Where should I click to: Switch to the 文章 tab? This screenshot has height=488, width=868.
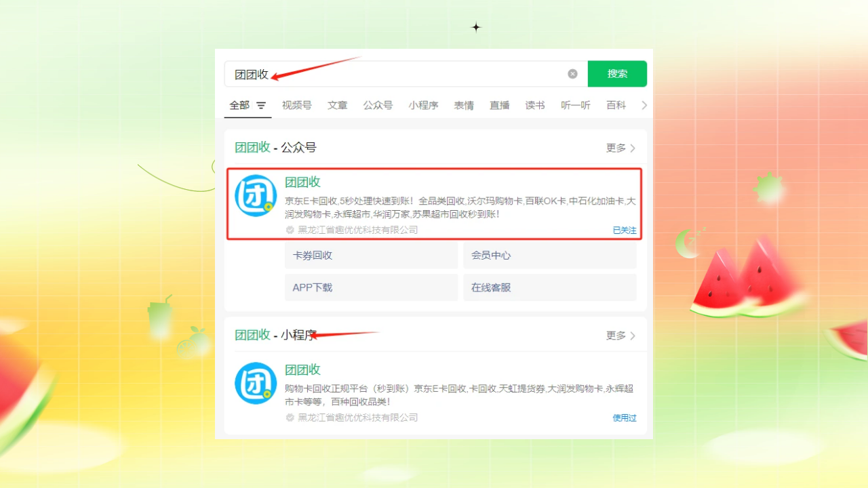(337, 105)
